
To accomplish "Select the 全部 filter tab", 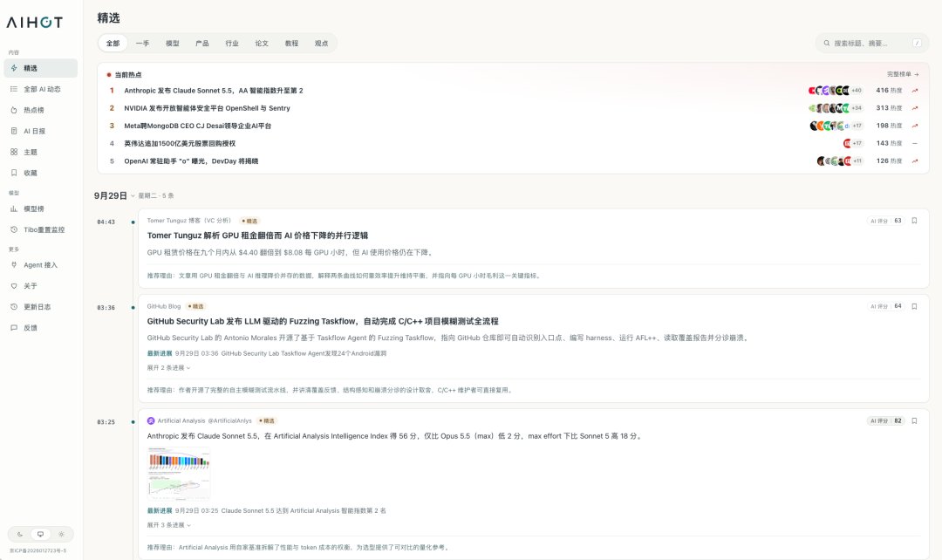I will click(113, 44).
